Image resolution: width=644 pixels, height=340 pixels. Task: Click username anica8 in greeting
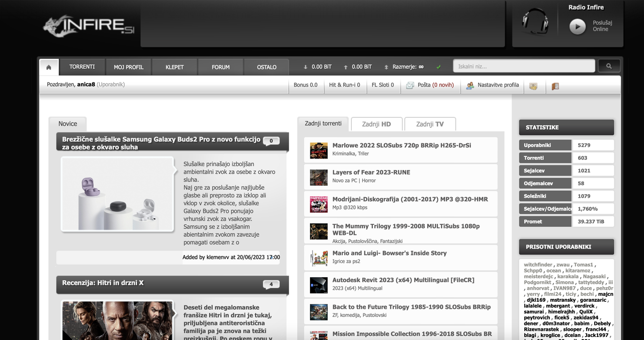coord(86,84)
